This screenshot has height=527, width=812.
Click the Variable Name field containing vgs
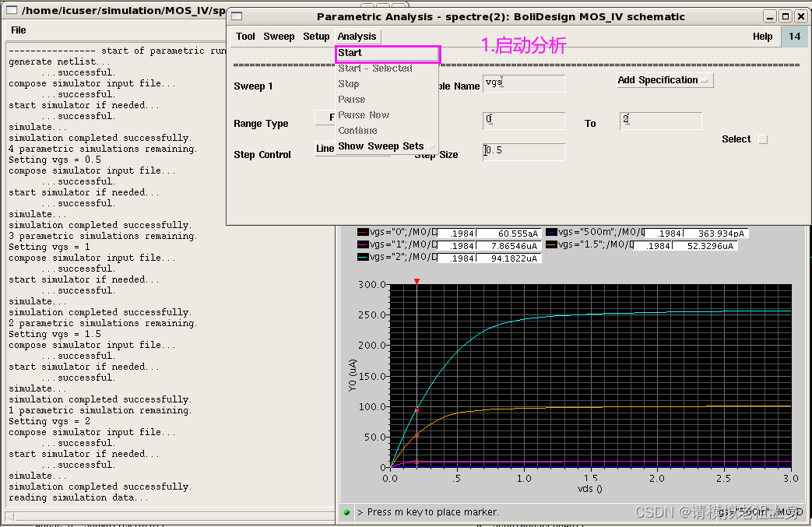point(523,83)
